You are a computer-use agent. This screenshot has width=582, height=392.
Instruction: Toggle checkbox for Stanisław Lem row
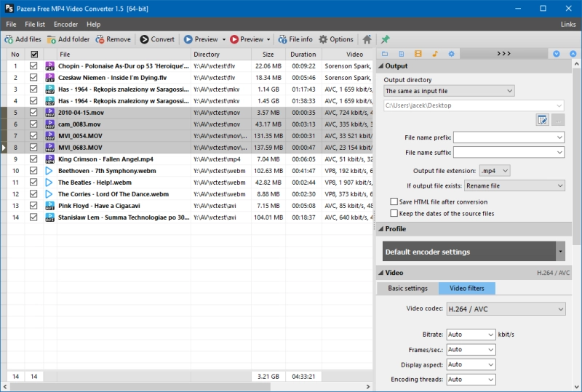tap(33, 217)
